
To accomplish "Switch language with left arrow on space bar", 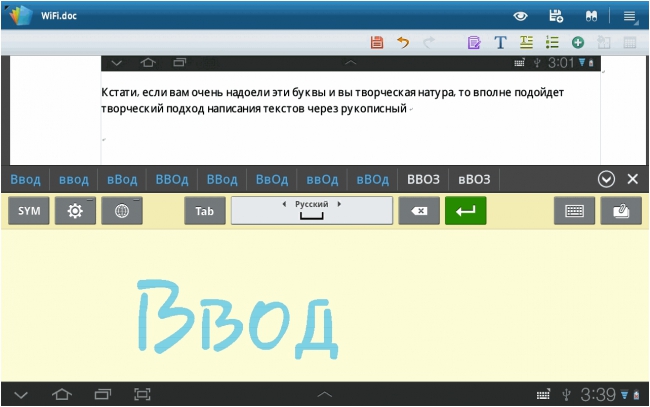I will [x=284, y=204].
